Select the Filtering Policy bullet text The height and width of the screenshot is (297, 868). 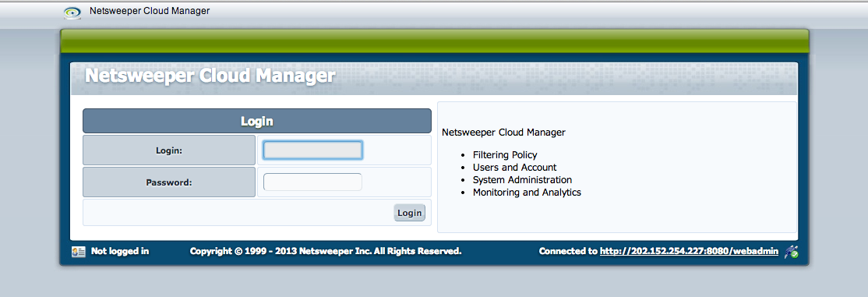(505, 155)
